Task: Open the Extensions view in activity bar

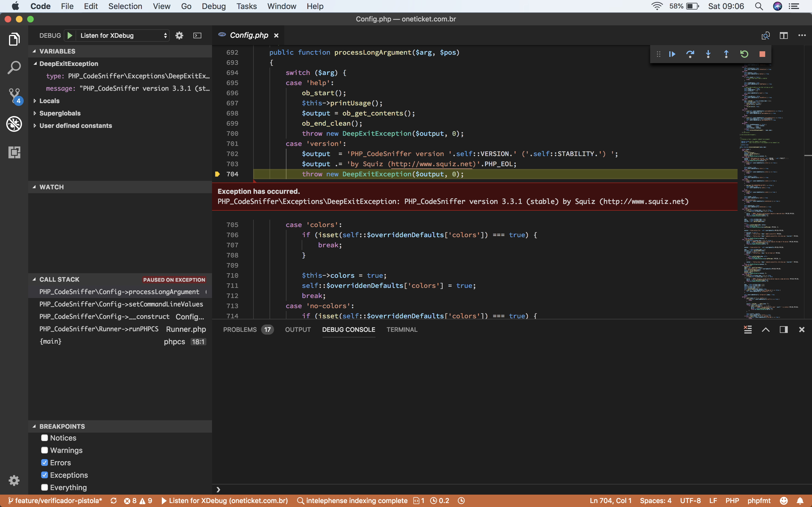Action: click(x=14, y=152)
